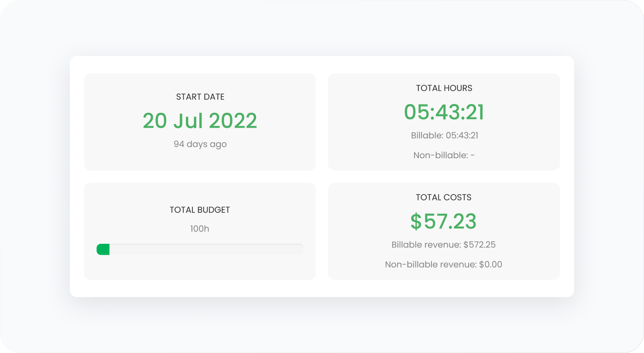Click the empty part of budget progress bar
The width and height of the screenshot is (644, 353).
[x=205, y=249]
